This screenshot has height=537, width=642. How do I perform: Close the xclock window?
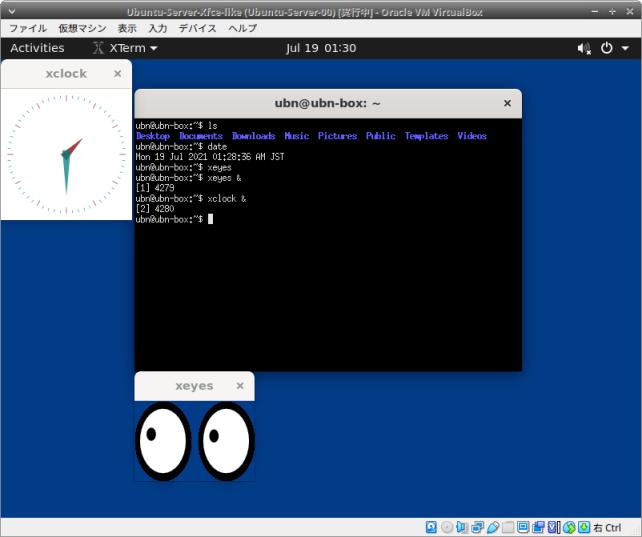[118, 74]
